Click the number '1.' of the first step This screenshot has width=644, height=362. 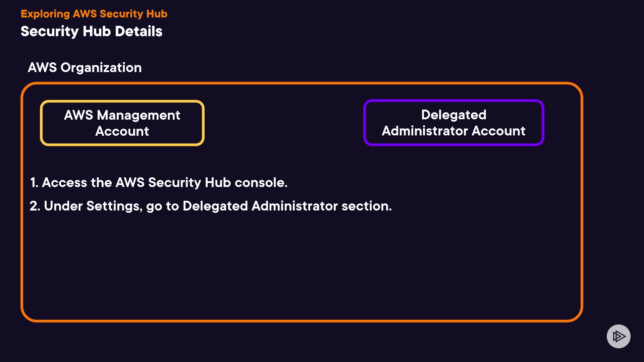click(34, 183)
